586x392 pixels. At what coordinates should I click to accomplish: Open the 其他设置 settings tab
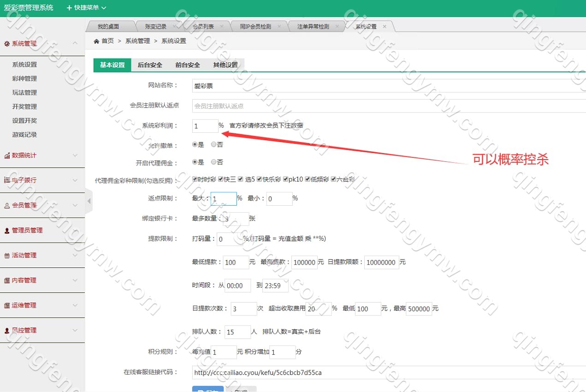tap(225, 65)
